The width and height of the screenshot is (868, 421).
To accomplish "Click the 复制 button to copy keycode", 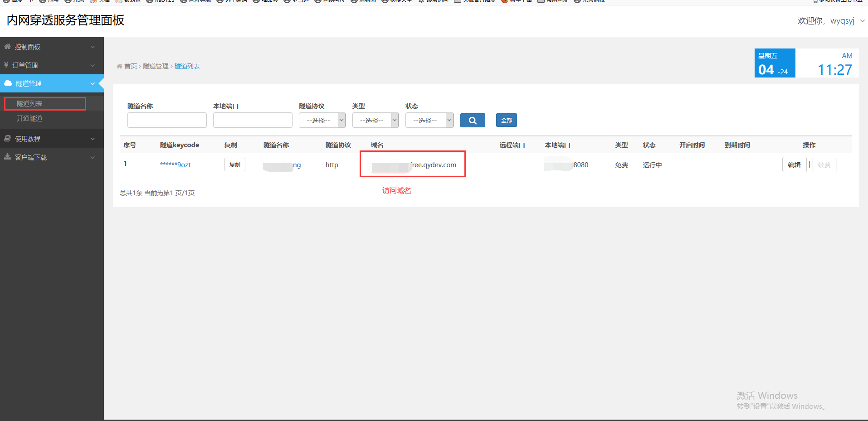I will point(234,165).
